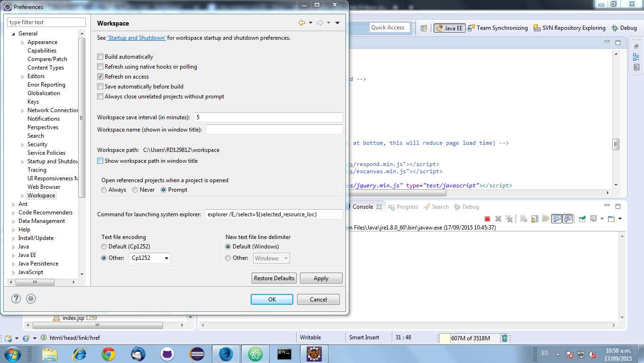Viewport: 644px width, 363px height.
Task: Select Web Browser in preferences tree
Action: (44, 187)
